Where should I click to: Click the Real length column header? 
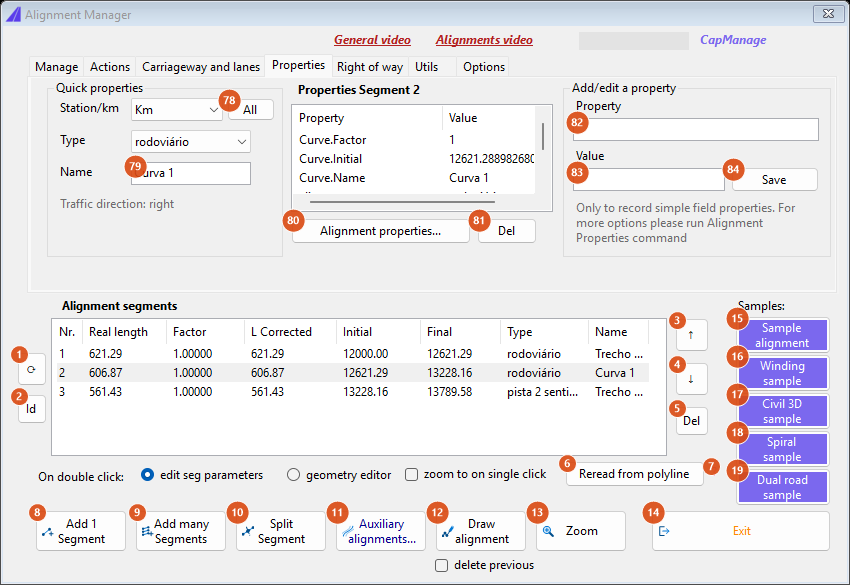124,332
